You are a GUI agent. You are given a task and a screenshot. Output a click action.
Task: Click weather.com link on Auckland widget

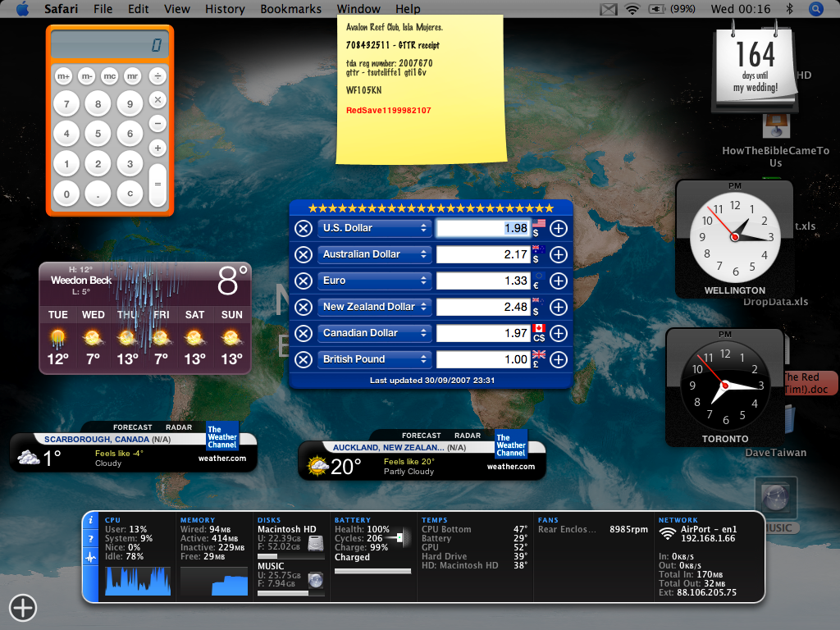click(511, 466)
